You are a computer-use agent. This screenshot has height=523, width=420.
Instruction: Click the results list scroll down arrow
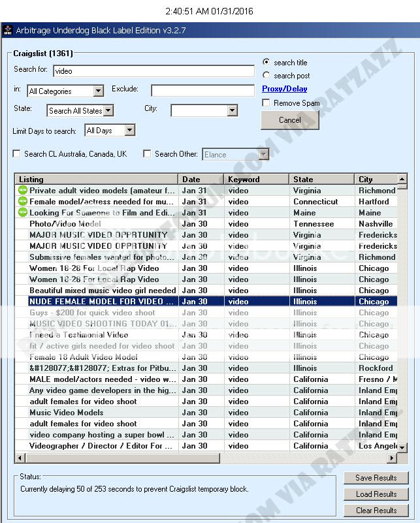coord(402,447)
